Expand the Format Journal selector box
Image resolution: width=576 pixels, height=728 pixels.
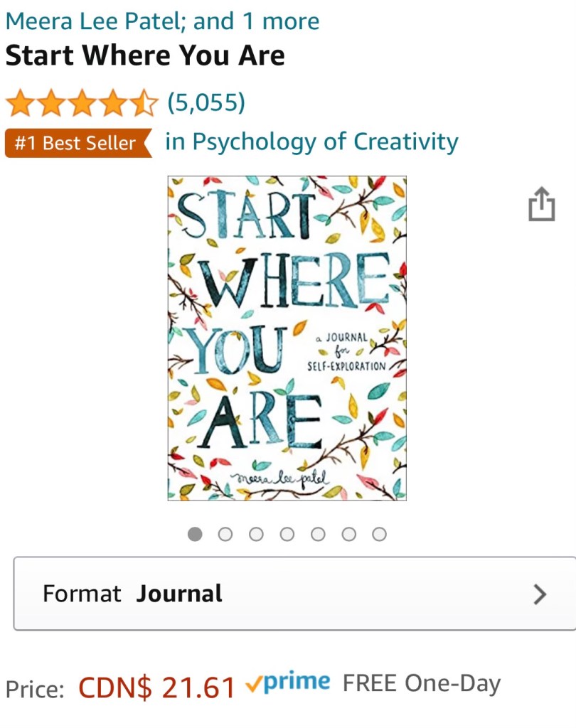294,594
